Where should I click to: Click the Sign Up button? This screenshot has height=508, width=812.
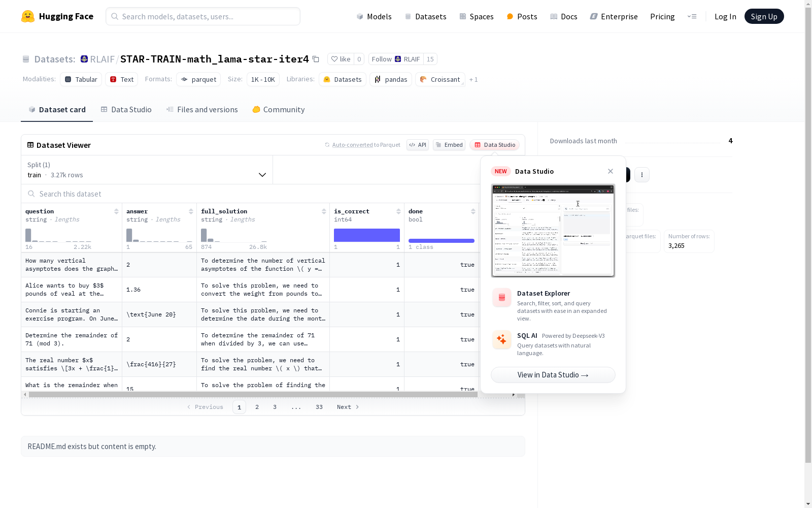(x=764, y=16)
